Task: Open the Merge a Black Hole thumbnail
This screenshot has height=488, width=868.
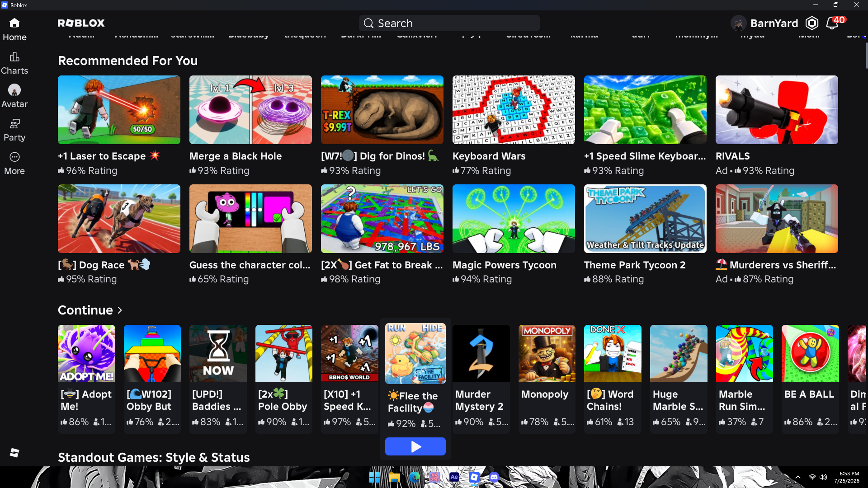Action: tap(250, 110)
